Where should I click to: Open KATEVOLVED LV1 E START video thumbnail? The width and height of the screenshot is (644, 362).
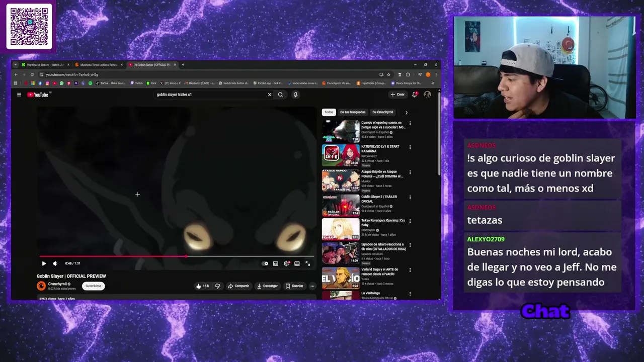tap(341, 155)
